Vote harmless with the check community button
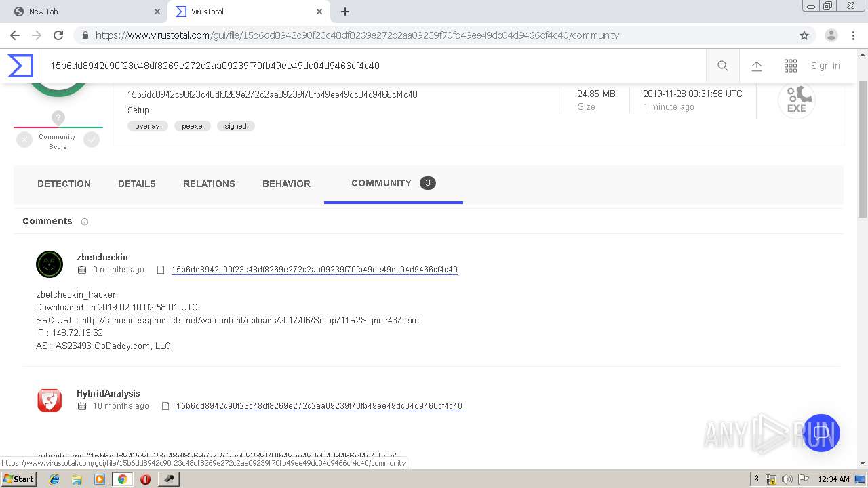The height and width of the screenshot is (488, 868). click(92, 140)
